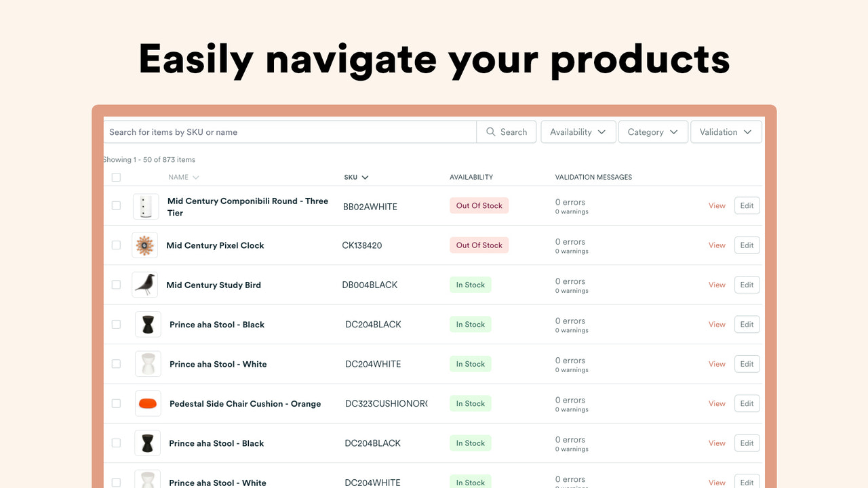This screenshot has width=868, height=488.
Task: Open the Availability filter dropdown
Action: [578, 131]
